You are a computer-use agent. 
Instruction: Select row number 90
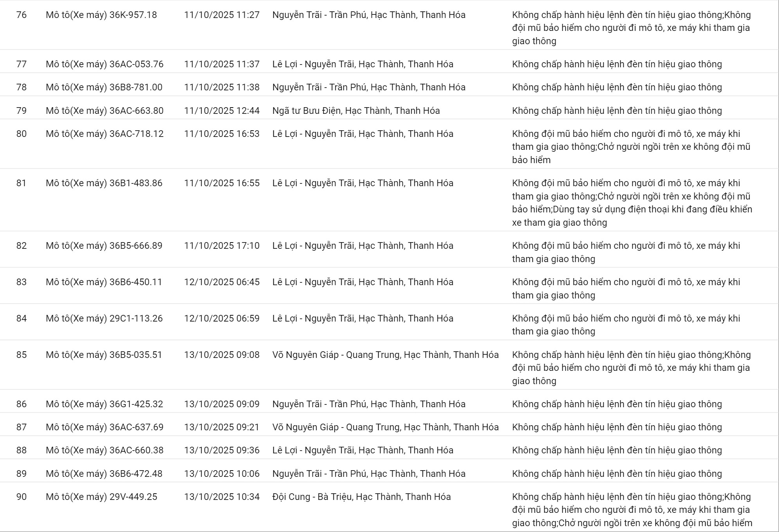coord(22,497)
